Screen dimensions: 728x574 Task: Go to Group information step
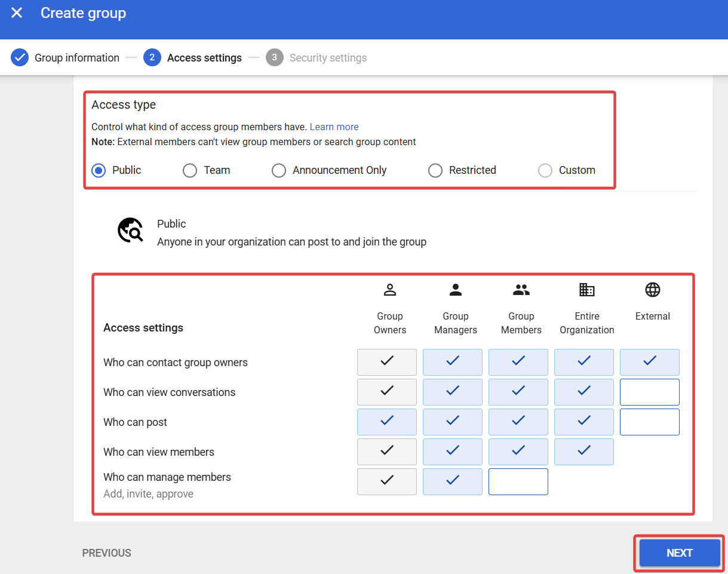pos(77,58)
